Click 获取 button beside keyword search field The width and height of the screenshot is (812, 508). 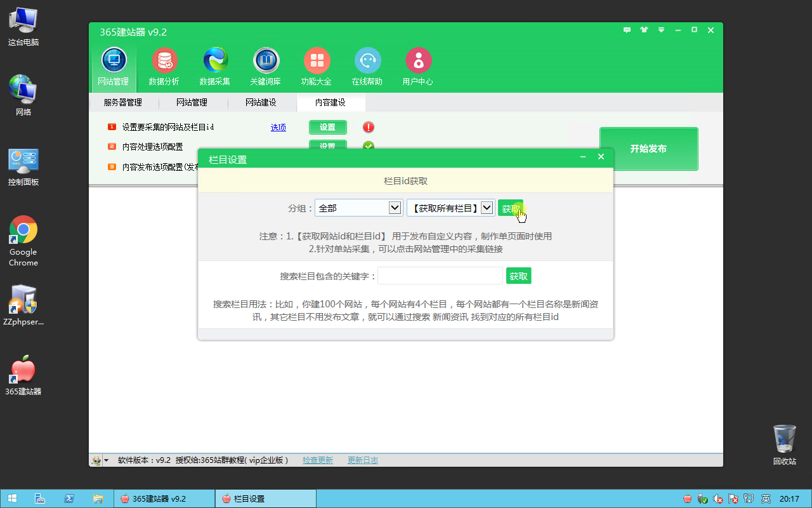[518, 276]
